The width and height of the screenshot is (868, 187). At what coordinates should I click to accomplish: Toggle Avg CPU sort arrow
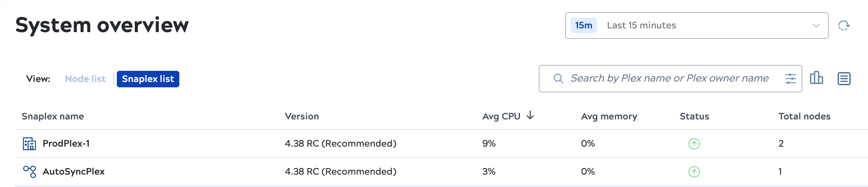click(530, 115)
